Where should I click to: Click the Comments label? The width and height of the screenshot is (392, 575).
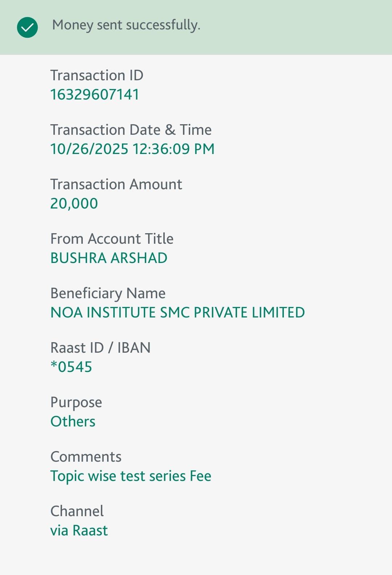86,457
